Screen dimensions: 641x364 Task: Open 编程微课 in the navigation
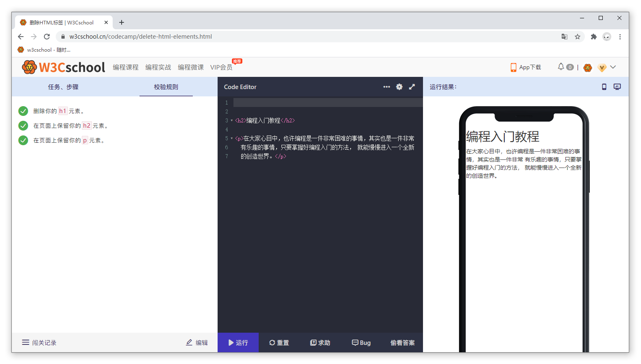click(x=191, y=68)
